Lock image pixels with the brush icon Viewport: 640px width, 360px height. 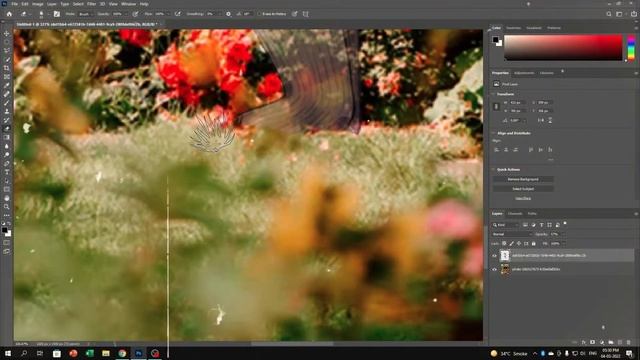pyautogui.click(x=511, y=244)
